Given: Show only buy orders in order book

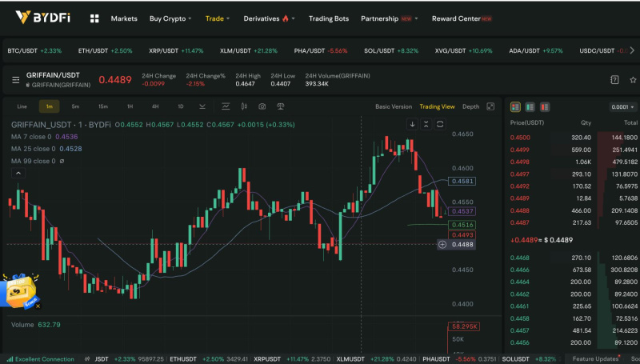Looking at the screenshot, I should (x=530, y=106).
